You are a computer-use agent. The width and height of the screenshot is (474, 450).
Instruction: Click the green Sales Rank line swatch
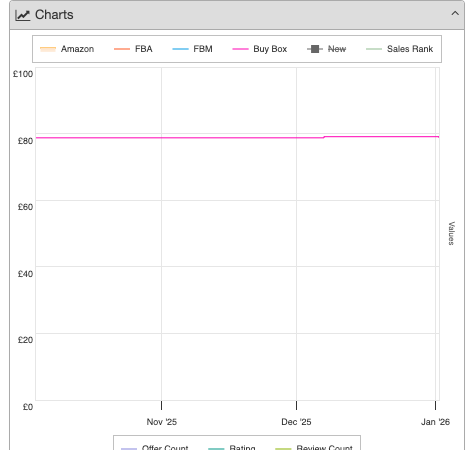(x=374, y=49)
